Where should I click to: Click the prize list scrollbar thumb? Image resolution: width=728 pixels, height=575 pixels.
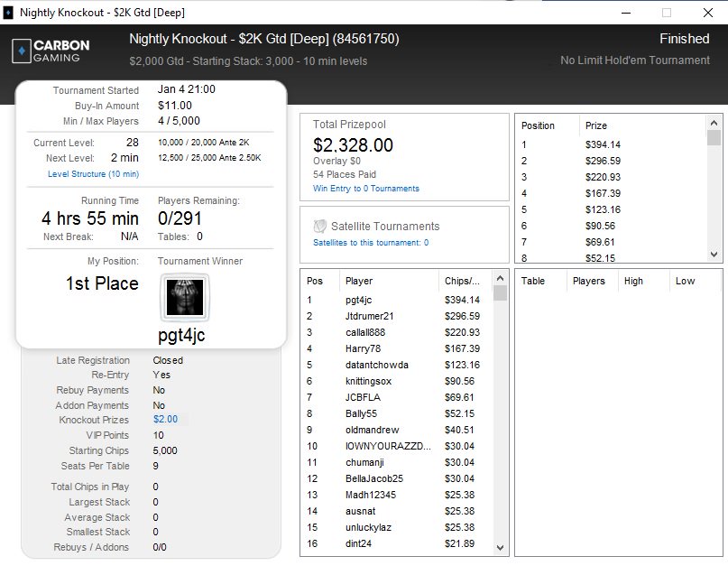[x=714, y=138]
